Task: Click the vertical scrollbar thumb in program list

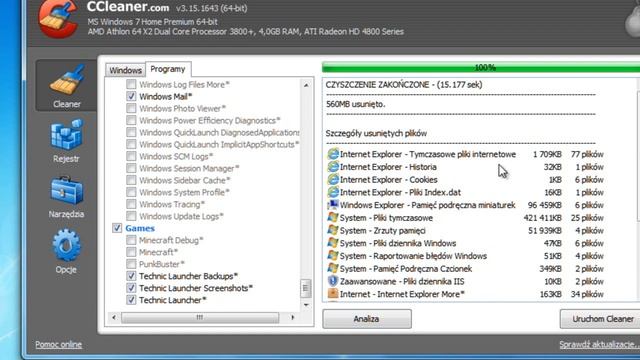Action: tap(305, 288)
